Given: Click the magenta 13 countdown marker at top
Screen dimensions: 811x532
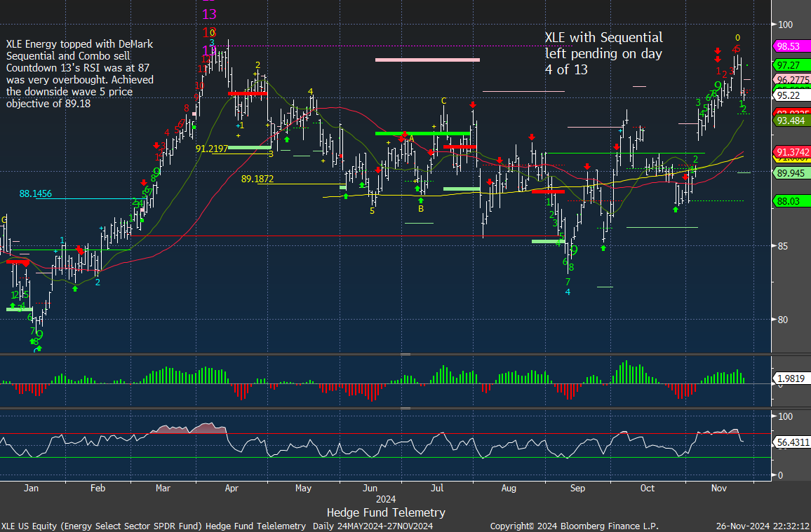Looking at the screenshot, I should 209,14.
